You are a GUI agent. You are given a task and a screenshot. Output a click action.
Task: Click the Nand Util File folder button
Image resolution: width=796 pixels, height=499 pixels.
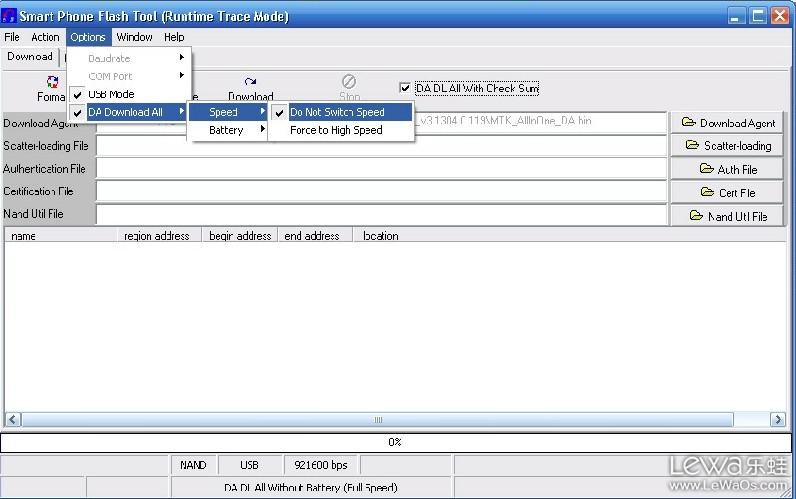[x=728, y=216]
